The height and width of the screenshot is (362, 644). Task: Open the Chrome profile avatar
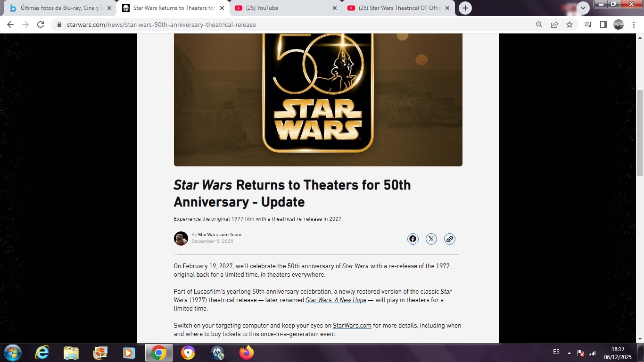[619, 25]
